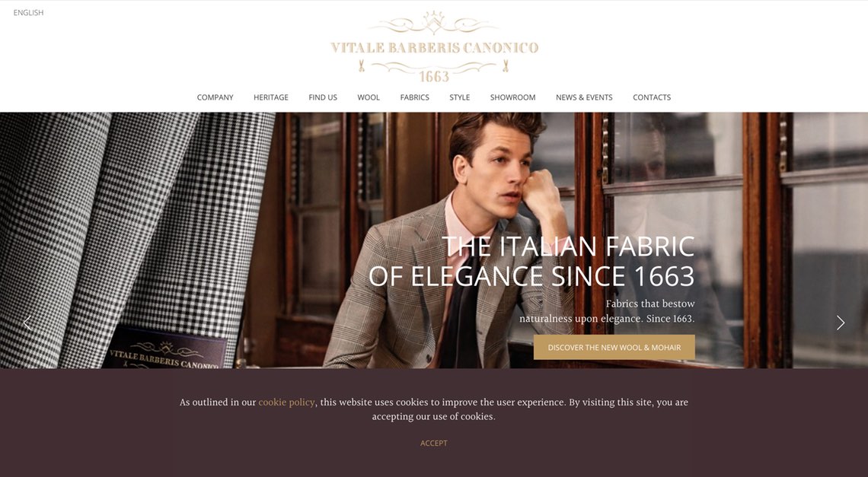Open the Wool section
This screenshot has height=477, width=868.
pyautogui.click(x=368, y=97)
